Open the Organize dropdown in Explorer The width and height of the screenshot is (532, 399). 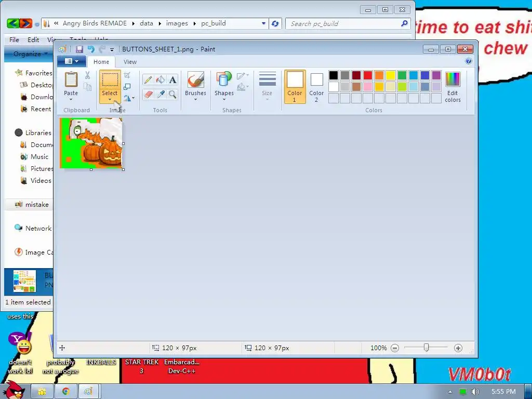click(x=30, y=54)
